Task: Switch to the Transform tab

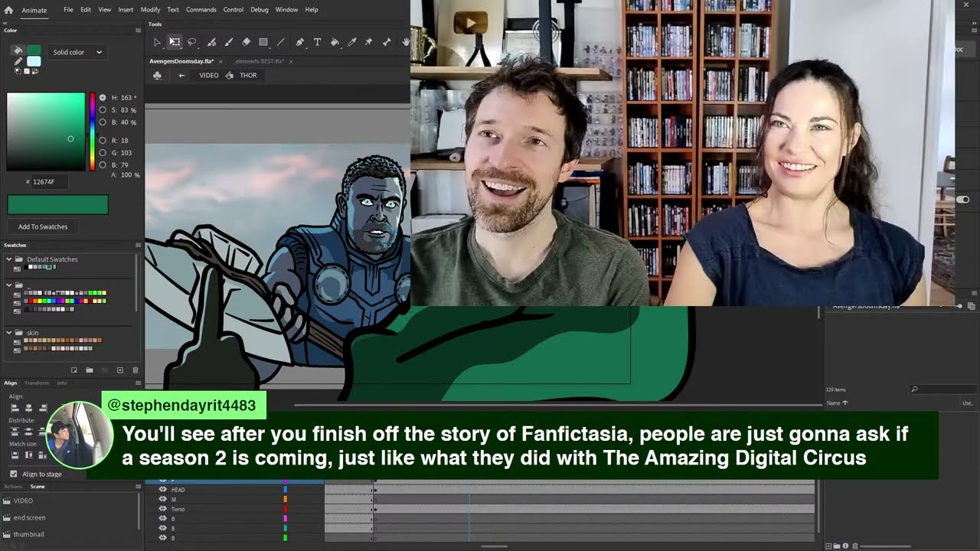Action: pyautogui.click(x=36, y=383)
